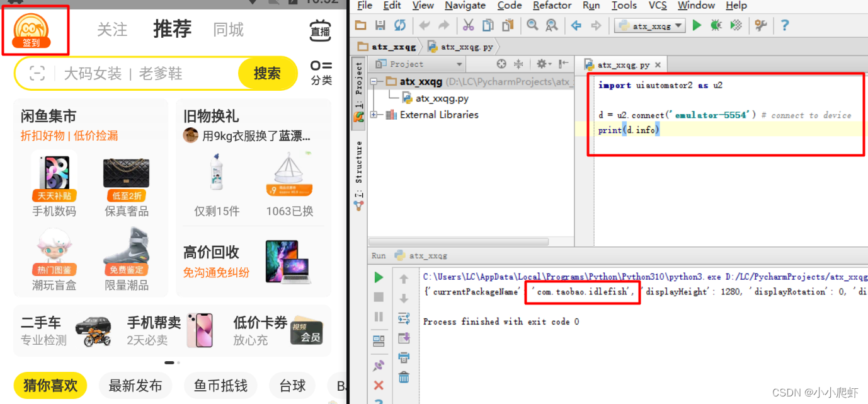868x404 pixels.
Task: Open the atx_xxqg run configuration dropdown
Action: tap(650, 26)
